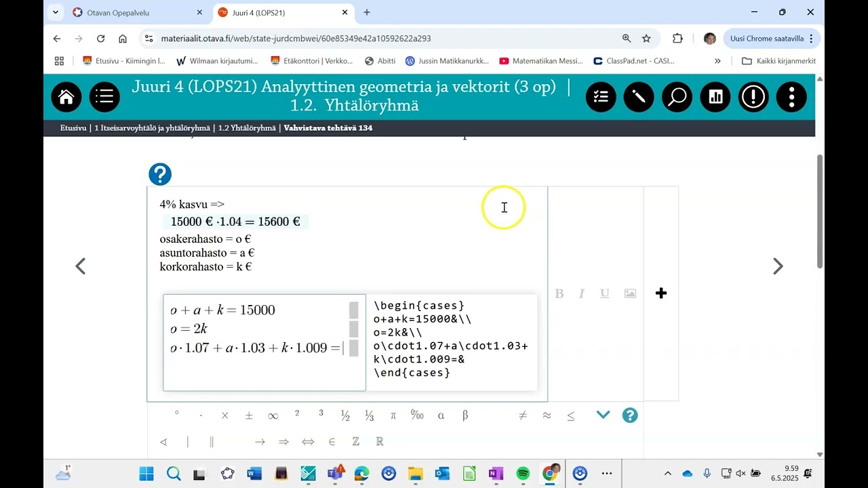Go to previous page with left arrow

coord(80,266)
